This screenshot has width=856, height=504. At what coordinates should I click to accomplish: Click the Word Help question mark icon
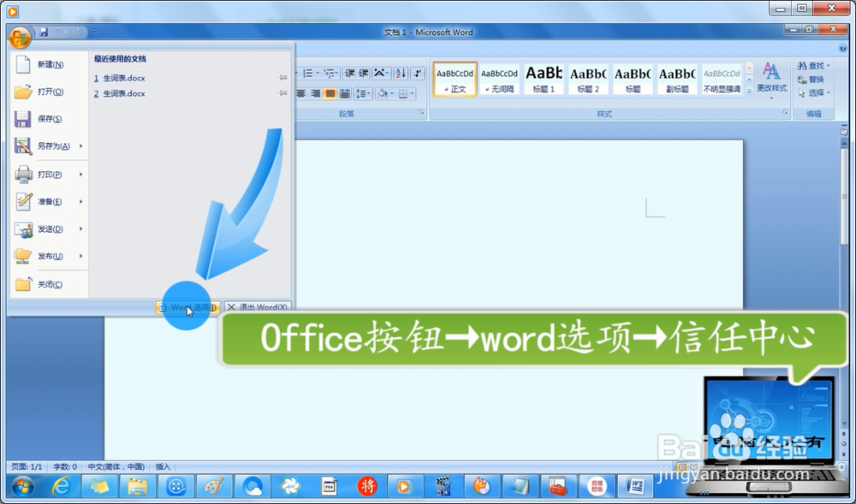[x=843, y=49]
